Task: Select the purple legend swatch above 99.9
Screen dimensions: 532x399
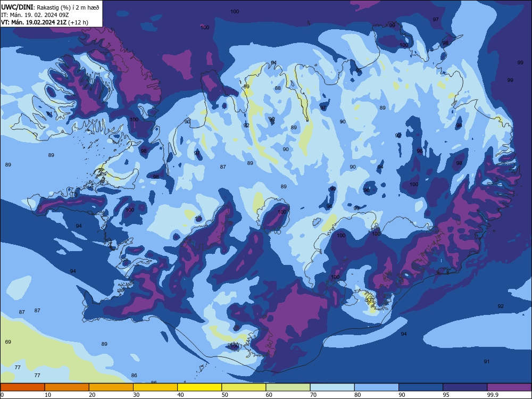Action: point(509,387)
